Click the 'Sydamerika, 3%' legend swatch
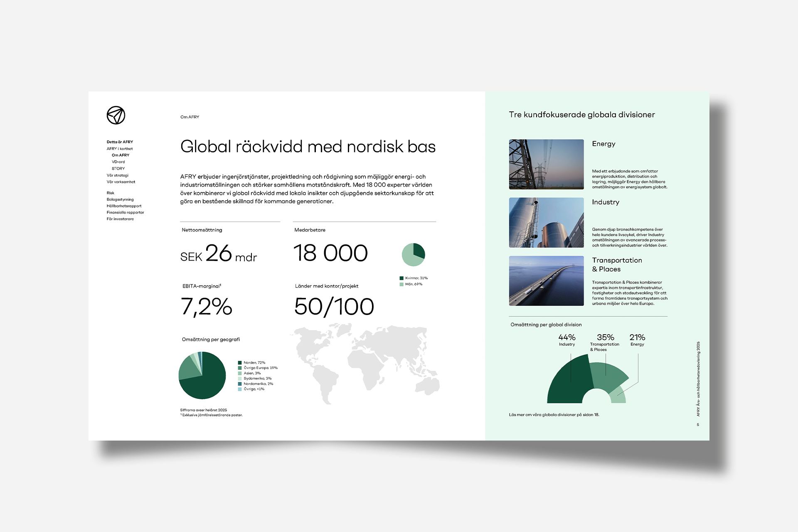Screen dimensions: 798x532 (240, 379)
